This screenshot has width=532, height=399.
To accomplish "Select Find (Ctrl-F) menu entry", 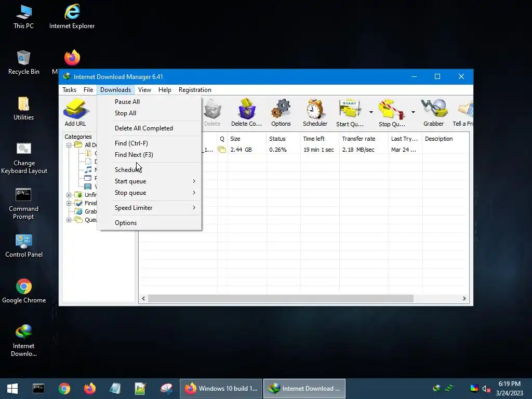I will pyautogui.click(x=149, y=143).
